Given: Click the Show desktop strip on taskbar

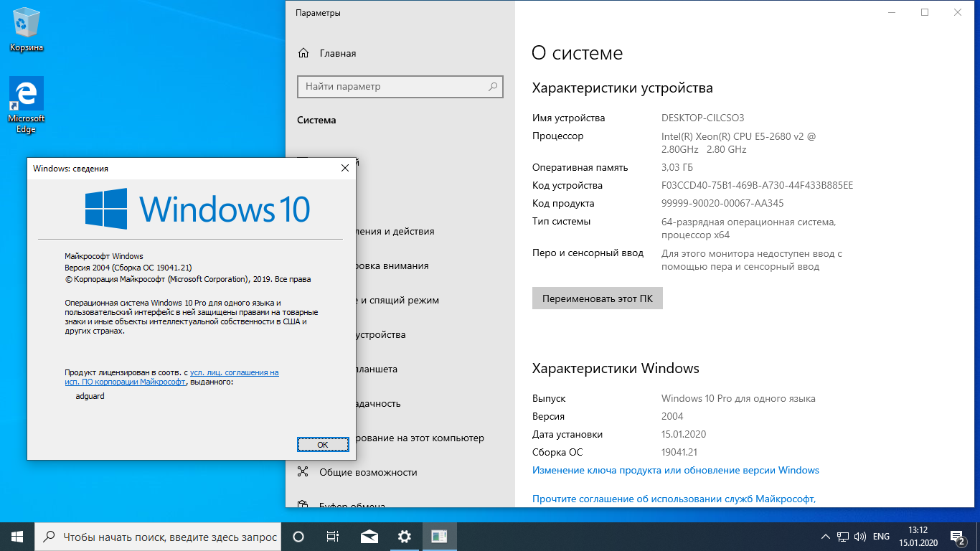Looking at the screenshot, I should click(978, 537).
